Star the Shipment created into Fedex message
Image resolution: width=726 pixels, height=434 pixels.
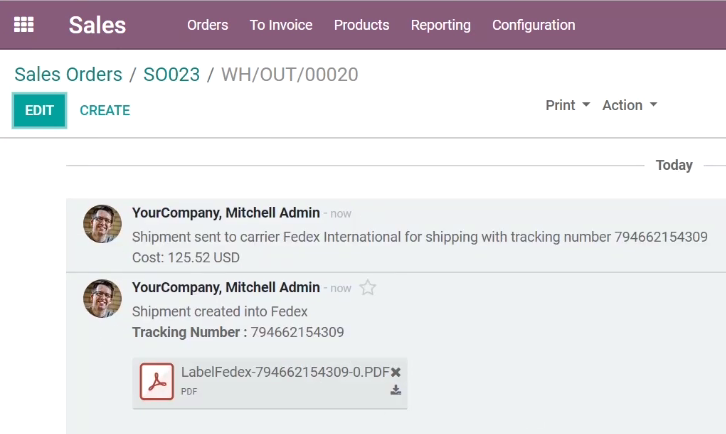coord(368,288)
